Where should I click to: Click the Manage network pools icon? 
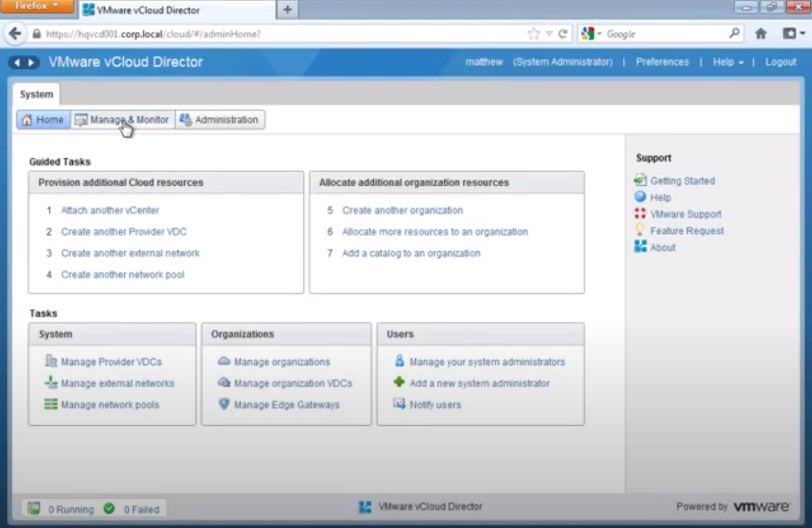tap(51, 404)
